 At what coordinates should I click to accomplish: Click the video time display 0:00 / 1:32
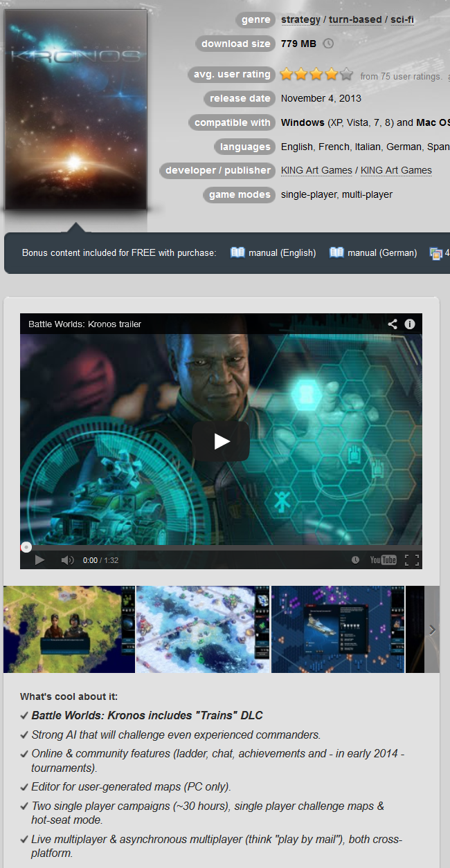tap(100, 560)
